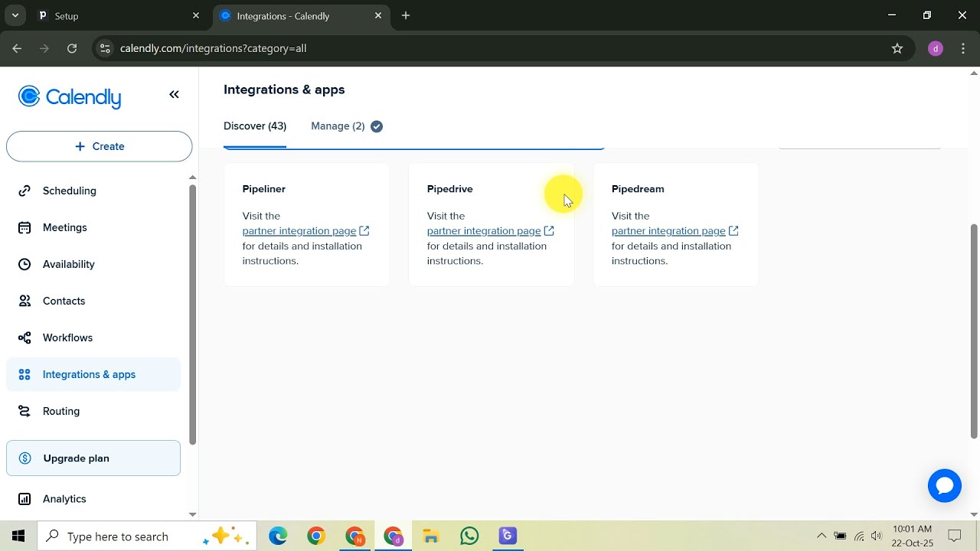Open the Contacts people icon
This screenshot has width=980, height=551.
pos(24,301)
